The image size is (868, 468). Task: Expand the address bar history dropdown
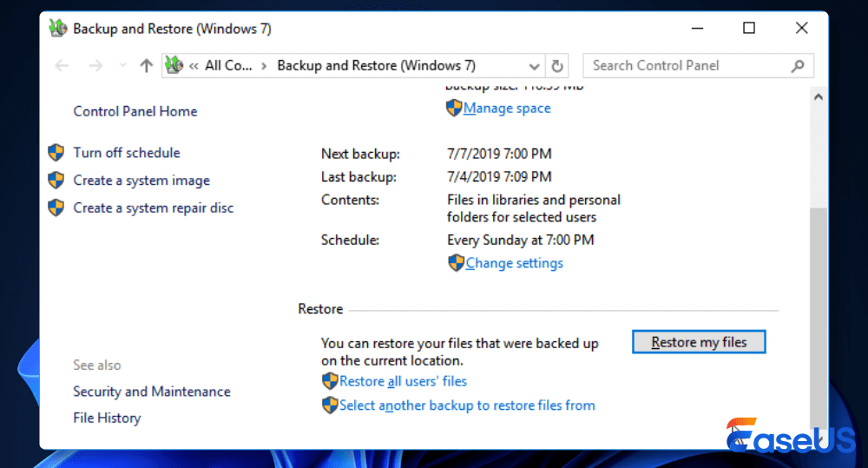point(535,66)
